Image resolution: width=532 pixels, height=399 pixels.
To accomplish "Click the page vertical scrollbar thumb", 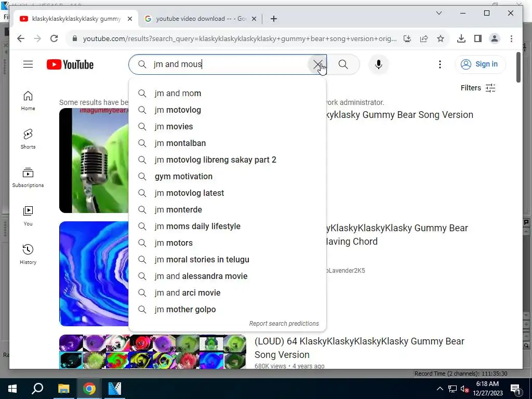I will (x=518, y=67).
